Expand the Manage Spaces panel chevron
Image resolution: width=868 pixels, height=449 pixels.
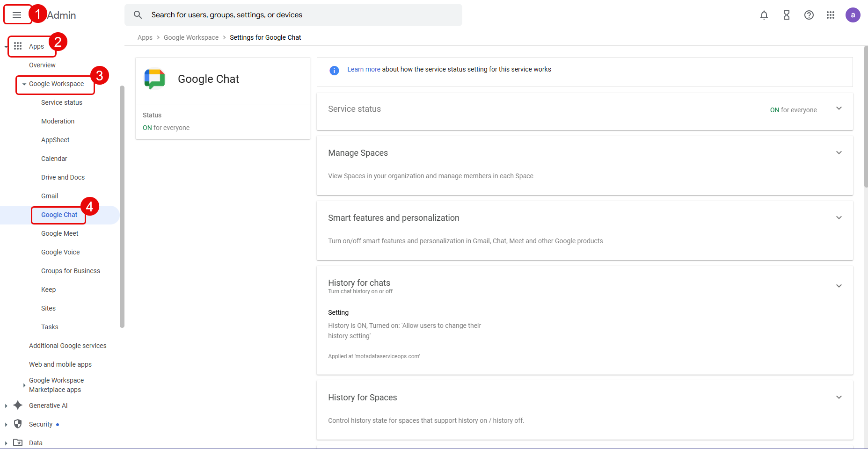point(839,153)
